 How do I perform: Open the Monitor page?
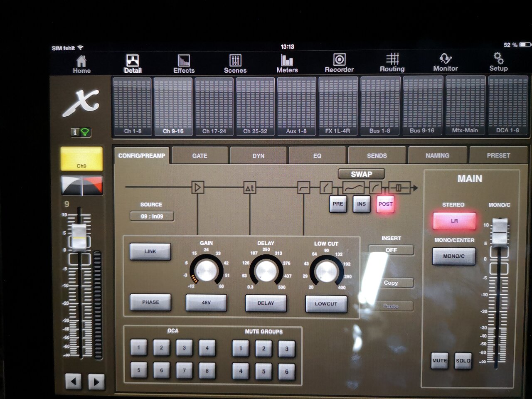coord(445,62)
